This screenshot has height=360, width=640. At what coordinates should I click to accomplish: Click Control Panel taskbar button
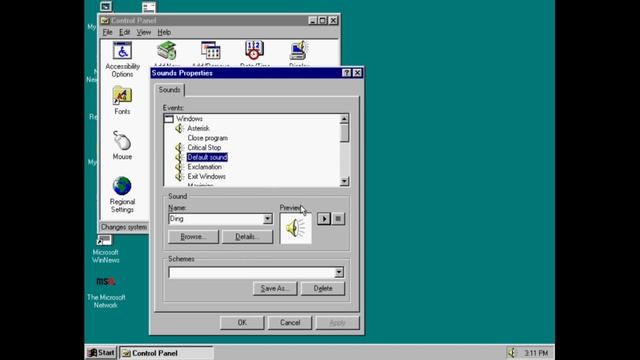pyautogui.click(x=166, y=353)
